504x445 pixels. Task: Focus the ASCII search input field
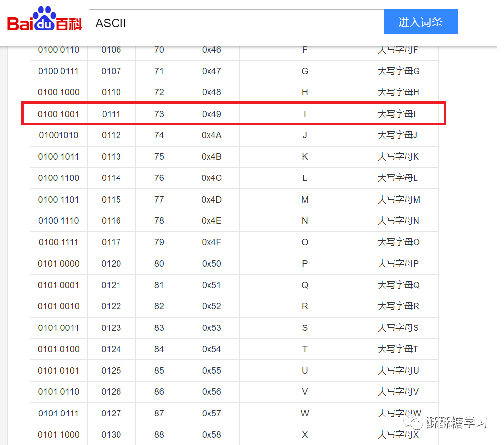237,22
